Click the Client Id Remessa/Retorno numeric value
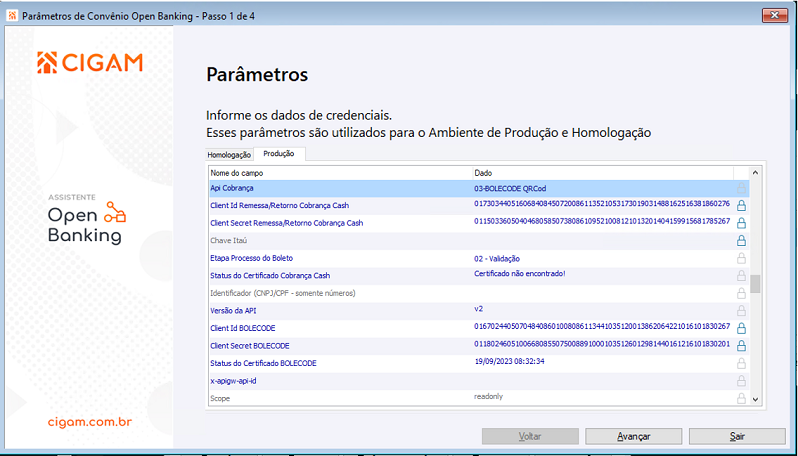This screenshot has width=798, height=456. point(602,204)
